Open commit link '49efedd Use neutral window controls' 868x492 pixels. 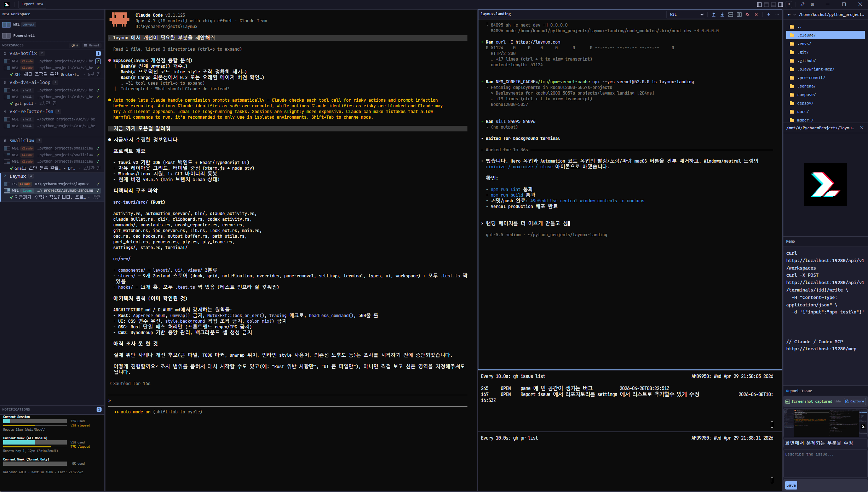click(x=587, y=201)
